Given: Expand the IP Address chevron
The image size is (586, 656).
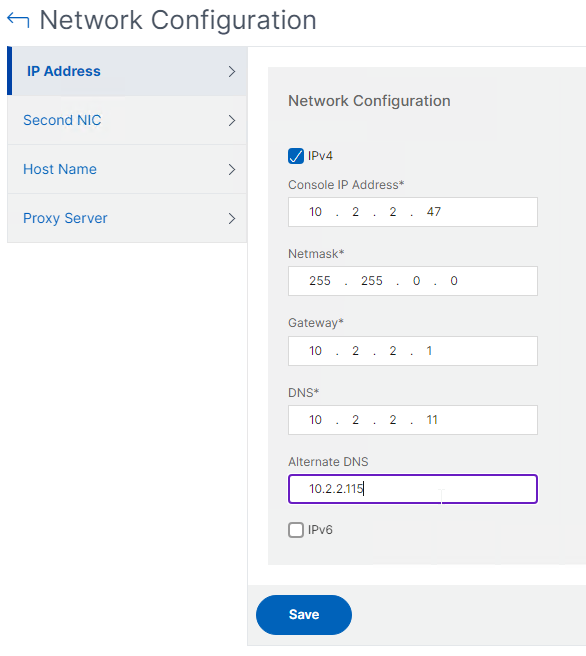Looking at the screenshot, I should pyautogui.click(x=232, y=72).
